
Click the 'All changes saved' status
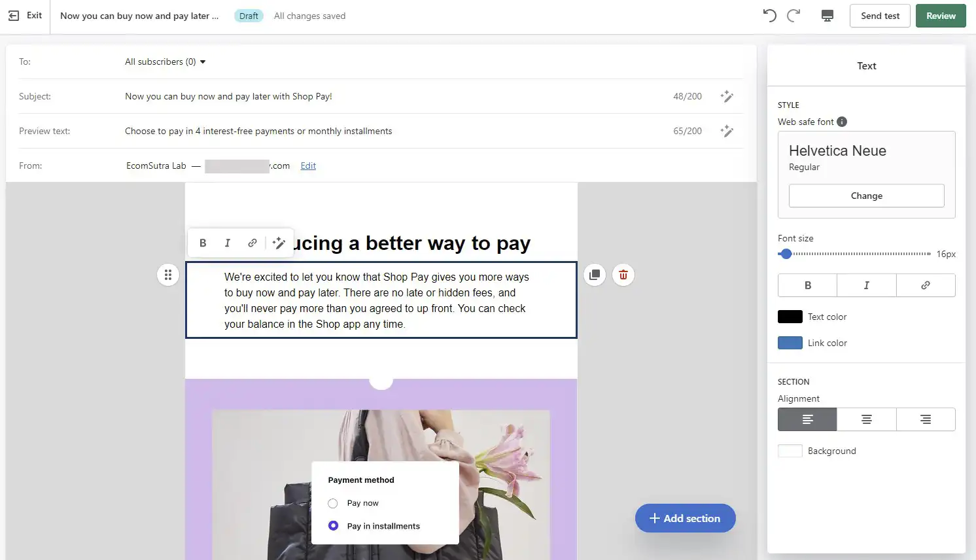coord(309,16)
